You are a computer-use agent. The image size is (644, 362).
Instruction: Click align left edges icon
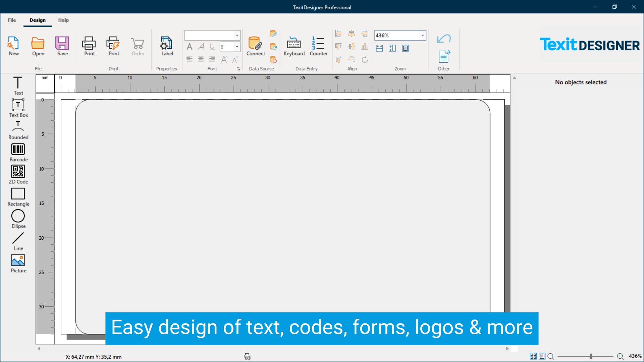338,34
